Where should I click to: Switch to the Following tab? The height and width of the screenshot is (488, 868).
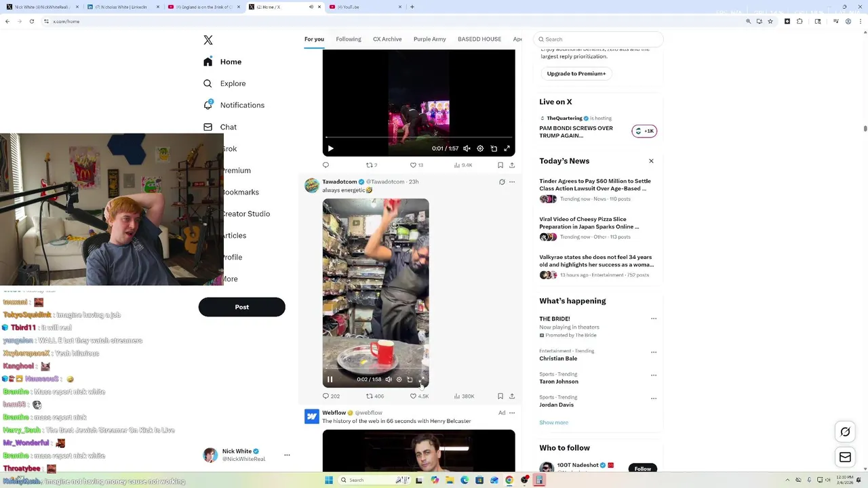(x=349, y=39)
